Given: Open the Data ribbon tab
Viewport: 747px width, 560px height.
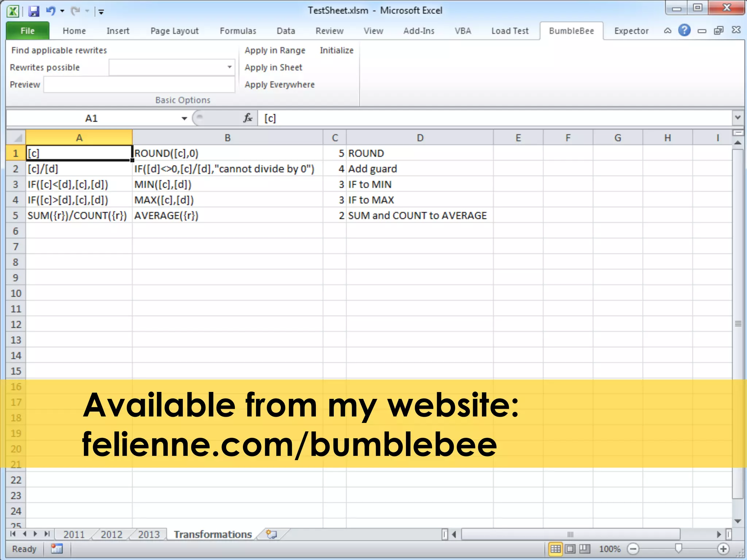Looking at the screenshot, I should coord(286,31).
